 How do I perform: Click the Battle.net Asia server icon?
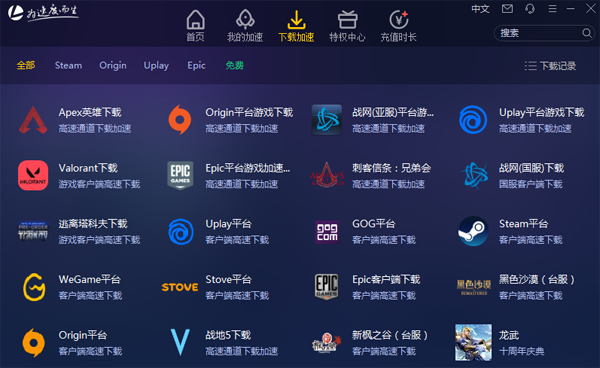pos(327,120)
